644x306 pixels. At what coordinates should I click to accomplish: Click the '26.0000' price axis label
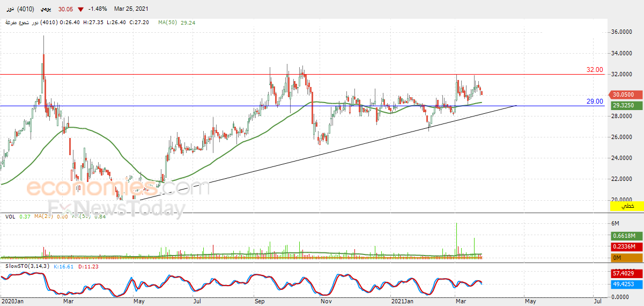622,137
